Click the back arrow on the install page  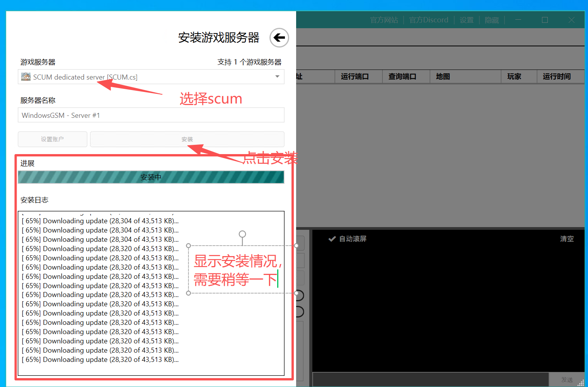pos(279,37)
